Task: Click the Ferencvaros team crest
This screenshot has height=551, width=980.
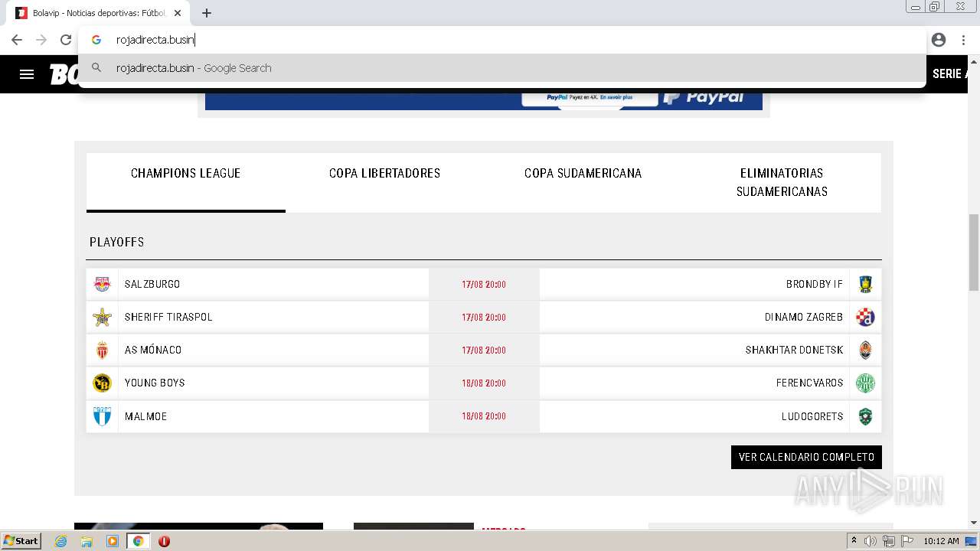Action: pos(865,383)
